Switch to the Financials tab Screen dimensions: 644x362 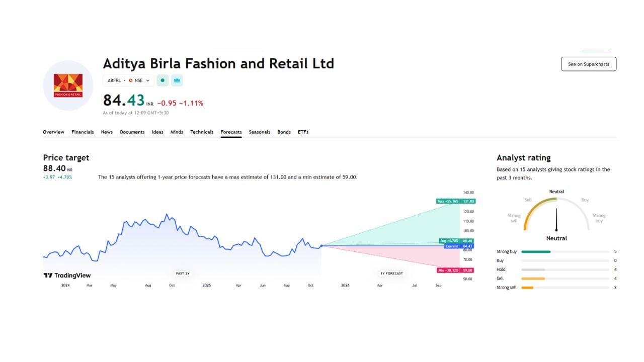coord(83,132)
